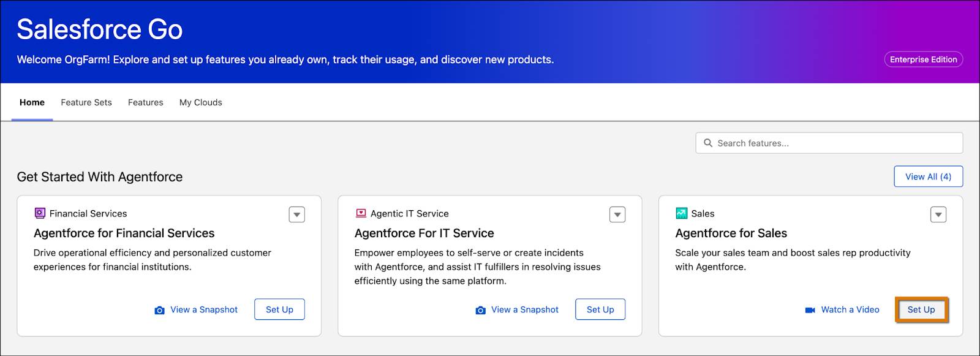The height and width of the screenshot is (356, 980).
Task: Switch to the Feature Sets tab
Action: (x=86, y=102)
